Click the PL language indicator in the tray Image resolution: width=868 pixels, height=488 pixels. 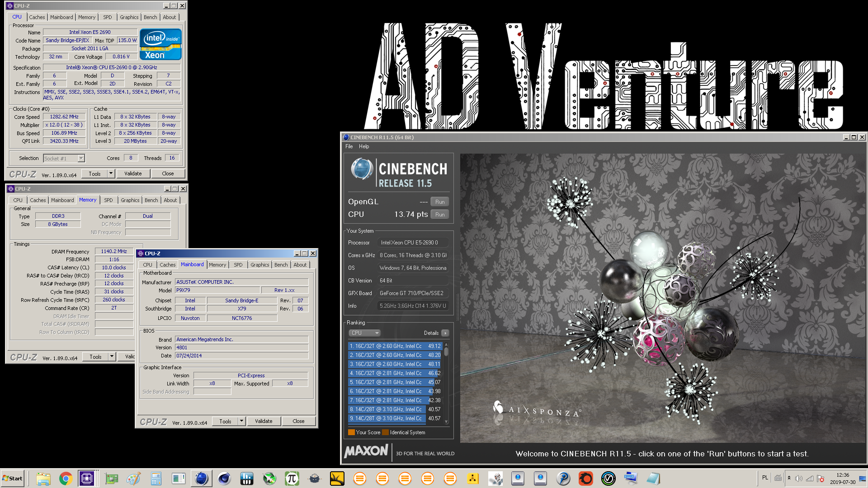coord(765,478)
